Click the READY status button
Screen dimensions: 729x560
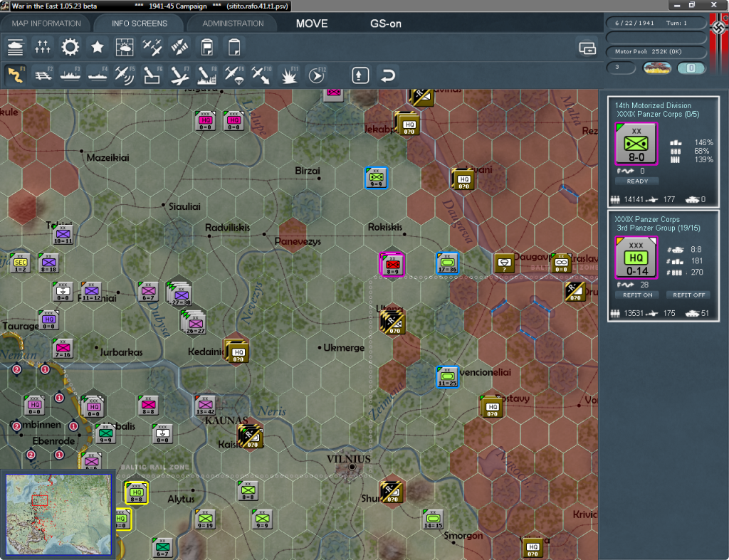637,181
